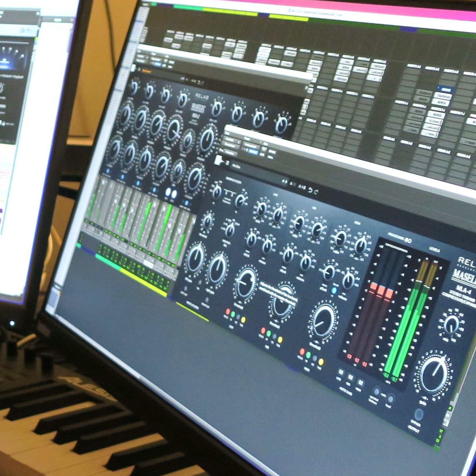
Task: Click the blue lit button in the High band
Action: click(x=334, y=290)
